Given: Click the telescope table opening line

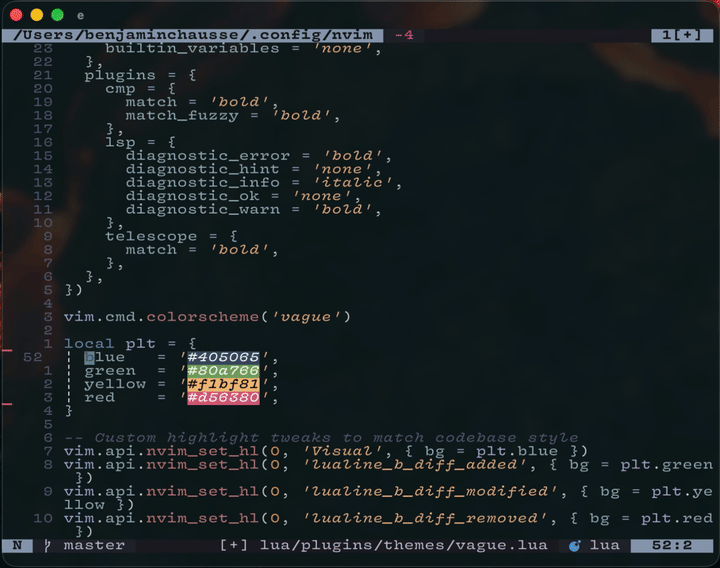Looking at the screenshot, I should click(x=171, y=236).
